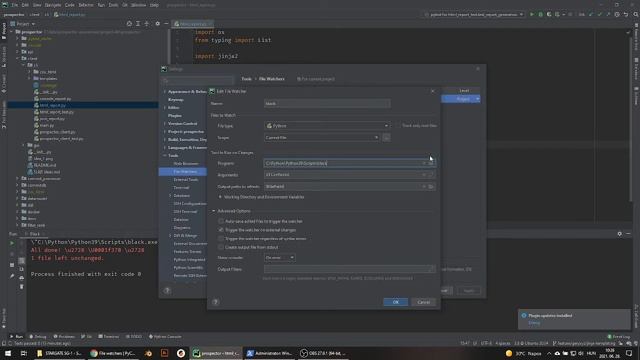
Task: Switch to OBS taskbar item
Action: pos(323,353)
